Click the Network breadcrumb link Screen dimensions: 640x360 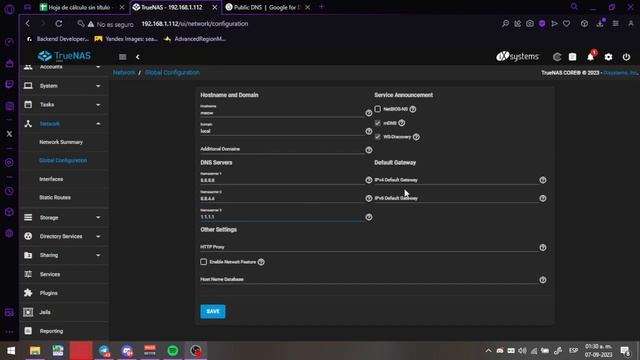[124, 73]
